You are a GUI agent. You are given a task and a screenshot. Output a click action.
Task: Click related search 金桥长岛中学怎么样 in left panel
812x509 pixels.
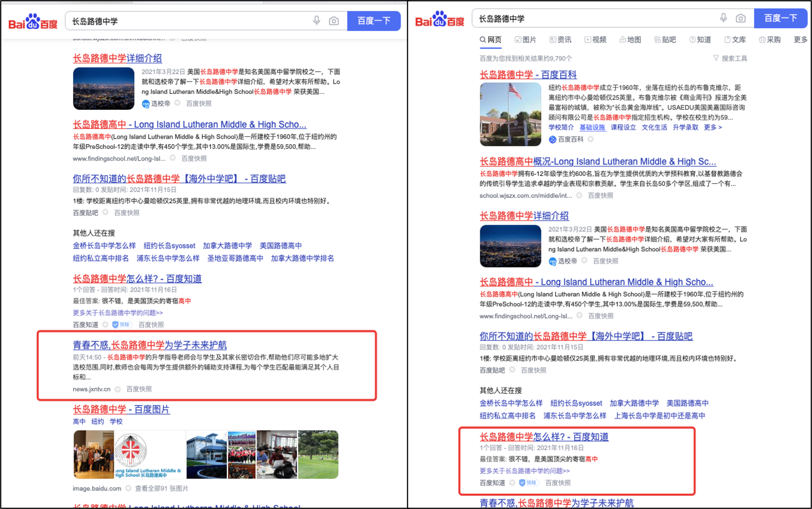(104, 246)
